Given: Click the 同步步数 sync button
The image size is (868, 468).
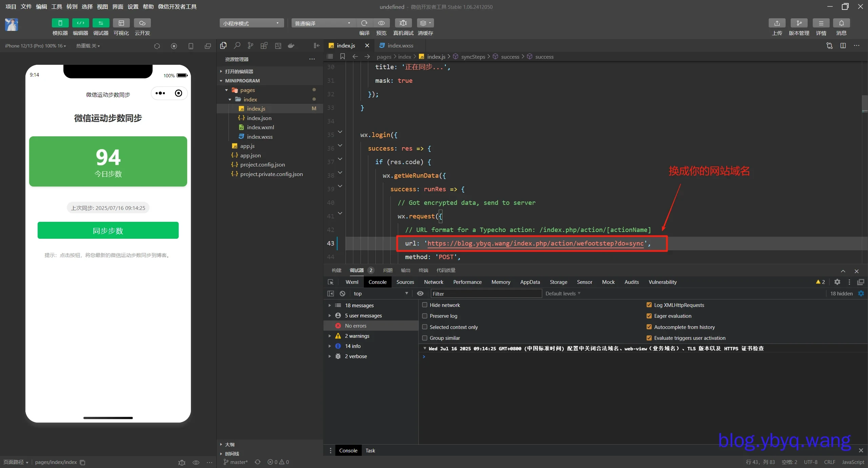Looking at the screenshot, I should (108, 230).
